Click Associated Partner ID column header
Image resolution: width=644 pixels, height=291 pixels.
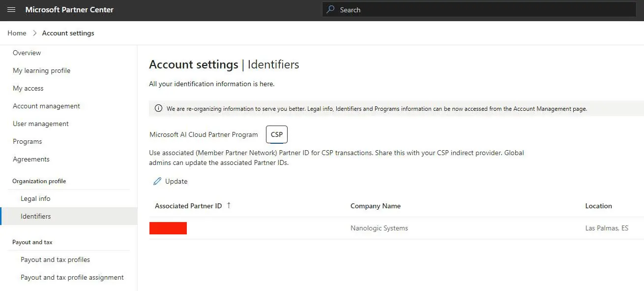tap(188, 206)
